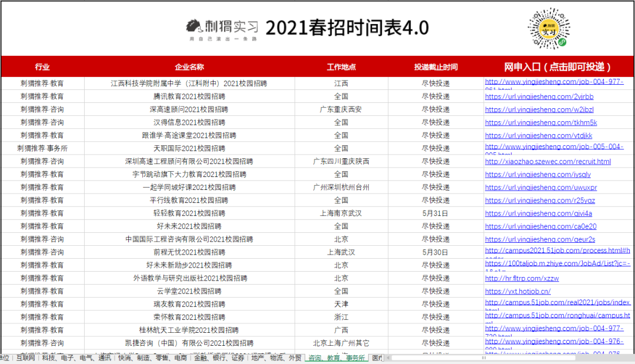Open the 金融、银行、证券 sheet tab
635x364 pixels.
[x=219, y=358]
